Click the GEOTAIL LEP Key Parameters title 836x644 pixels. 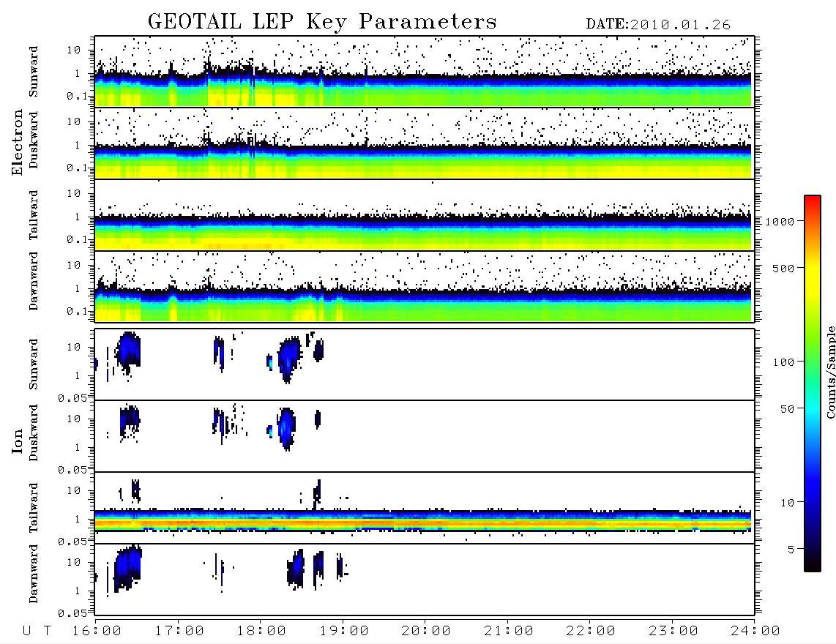click(322, 22)
